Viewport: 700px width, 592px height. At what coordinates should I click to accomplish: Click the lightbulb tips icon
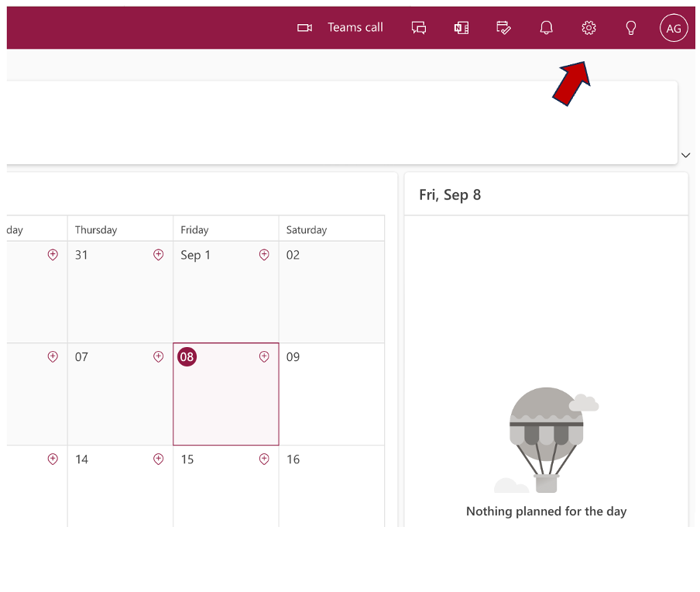coord(631,28)
